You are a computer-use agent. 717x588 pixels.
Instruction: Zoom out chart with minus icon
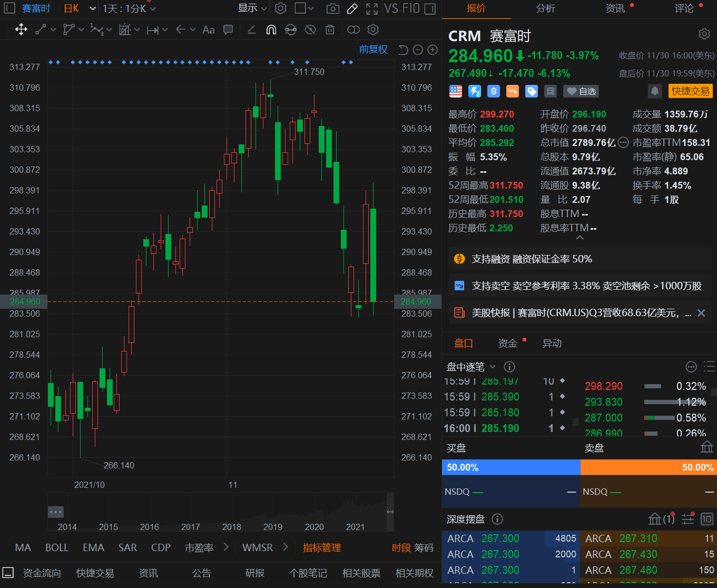(x=418, y=50)
